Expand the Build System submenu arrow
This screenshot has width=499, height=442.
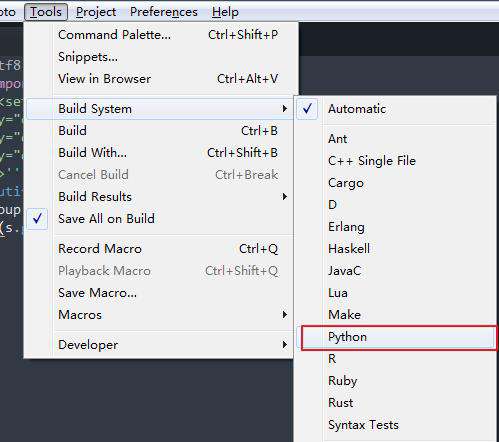click(284, 109)
